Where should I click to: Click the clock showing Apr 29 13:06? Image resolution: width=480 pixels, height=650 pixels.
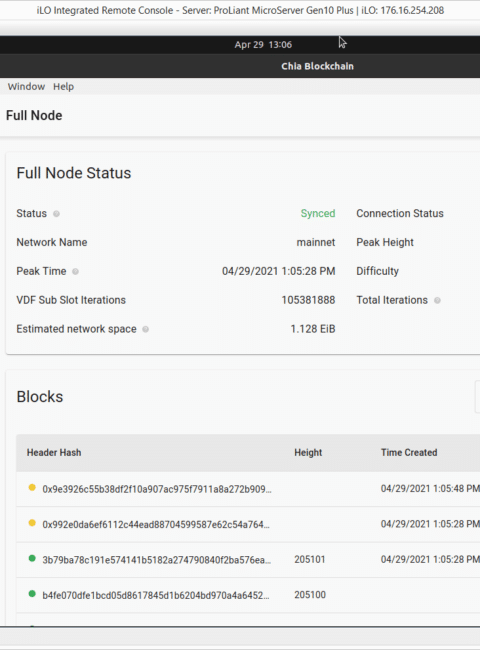point(263,45)
